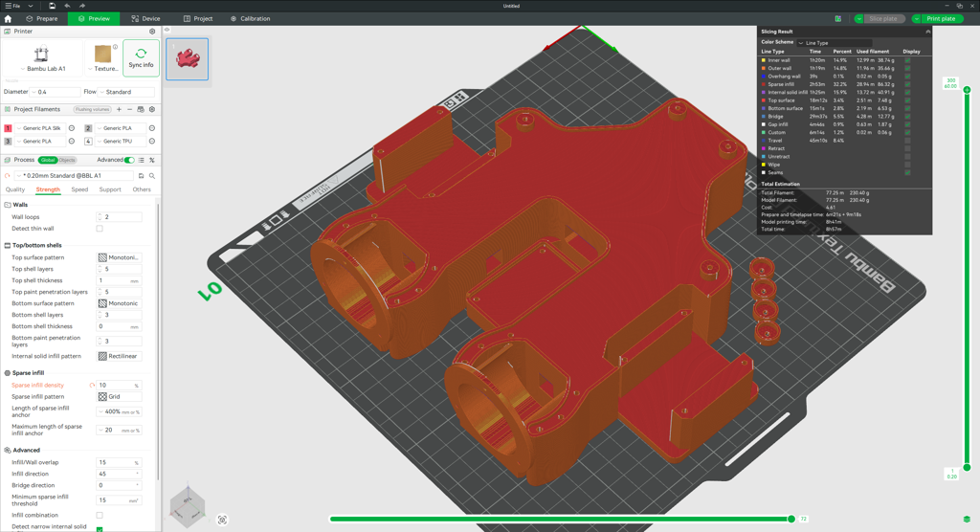Click the Sync info button

pyautogui.click(x=142, y=58)
